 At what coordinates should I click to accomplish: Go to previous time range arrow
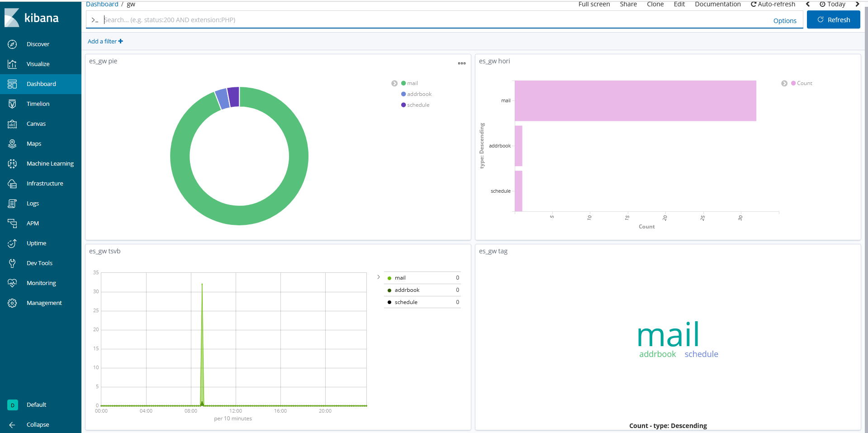pos(808,4)
